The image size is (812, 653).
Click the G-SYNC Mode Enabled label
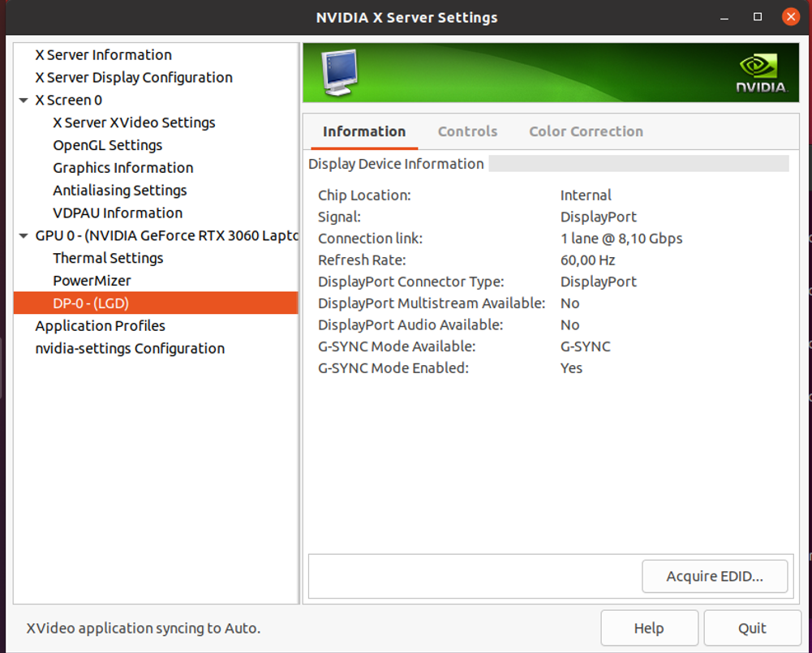pyautogui.click(x=393, y=368)
